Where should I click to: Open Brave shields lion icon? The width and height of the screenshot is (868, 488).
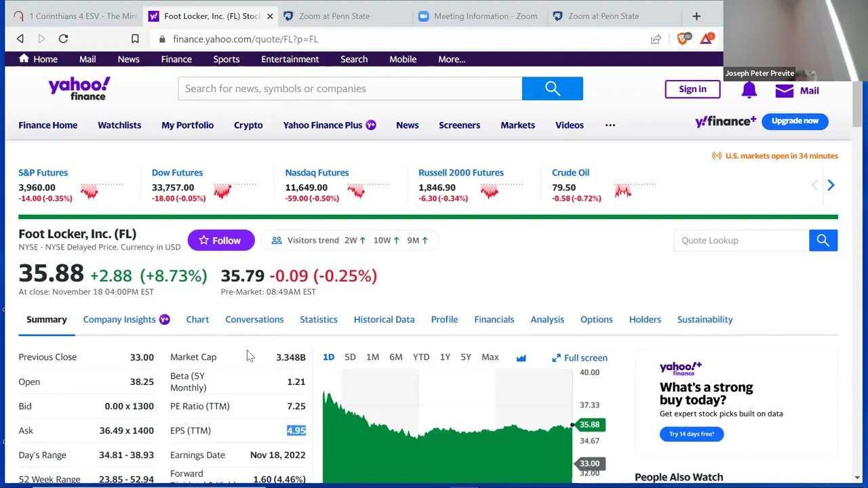click(x=683, y=39)
